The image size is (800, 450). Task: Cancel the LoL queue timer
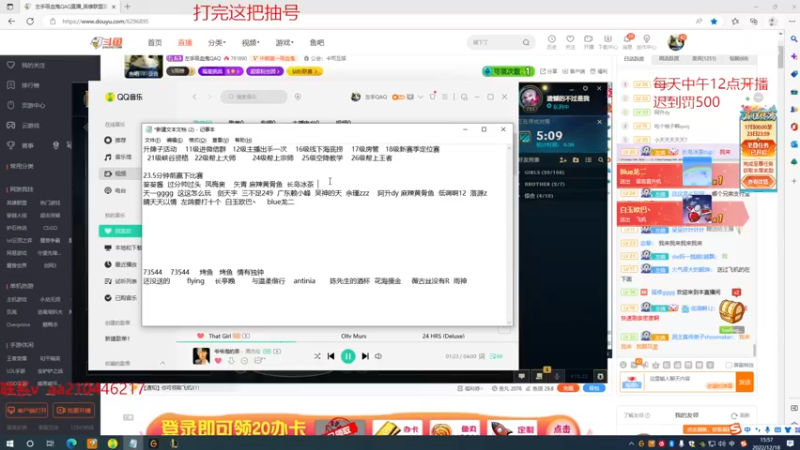[599, 122]
